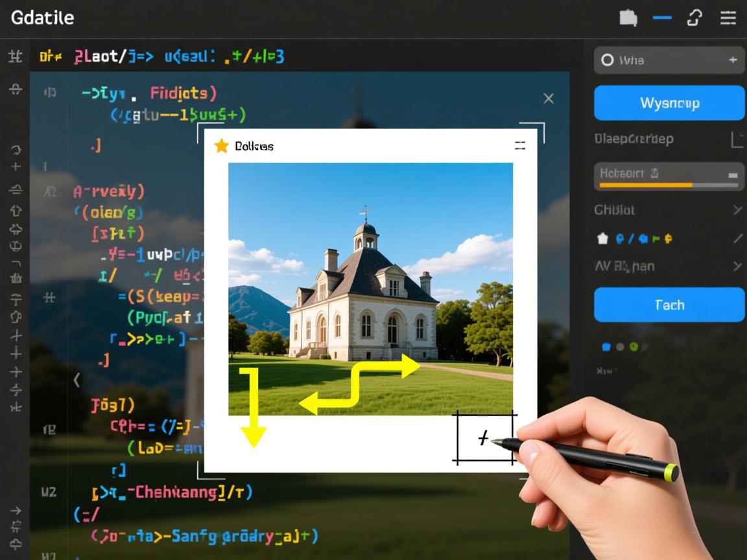The width and height of the screenshot is (747, 560).
Task: Click the folder icon in top bar
Action: click(x=628, y=18)
